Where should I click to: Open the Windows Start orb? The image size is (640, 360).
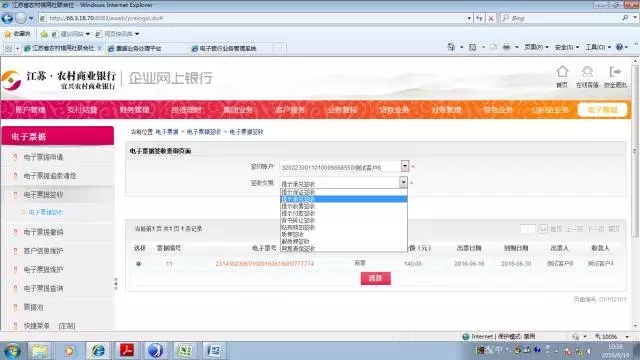click(12, 351)
